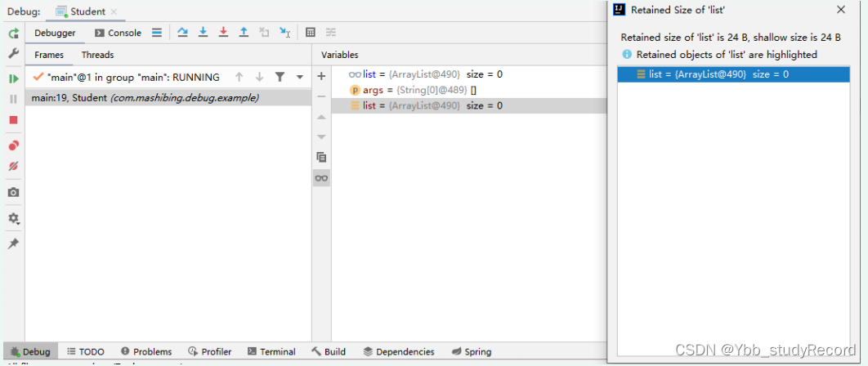View breakpoints red circles icon

(x=13, y=145)
